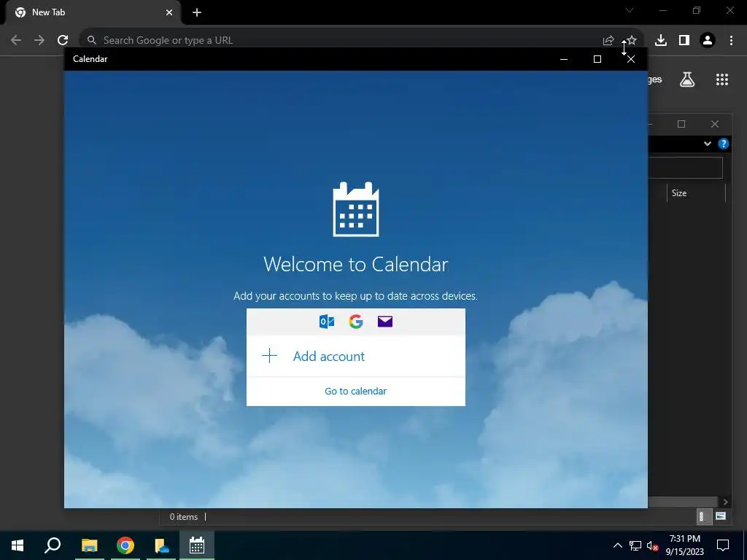Viewport: 747px width, 560px height.
Task: Focus the Chrome address bar
Action: pyautogui.click(x=343, y=40)
